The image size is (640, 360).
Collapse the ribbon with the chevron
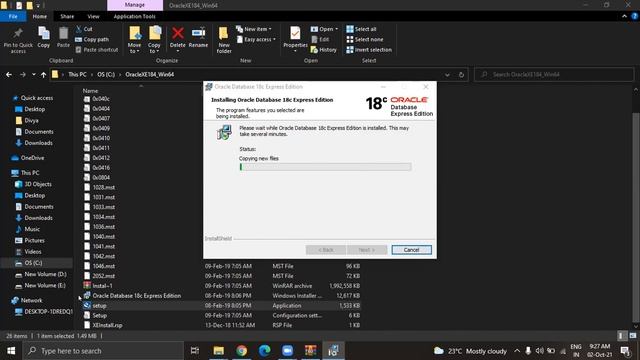click(x=624, y=16)
